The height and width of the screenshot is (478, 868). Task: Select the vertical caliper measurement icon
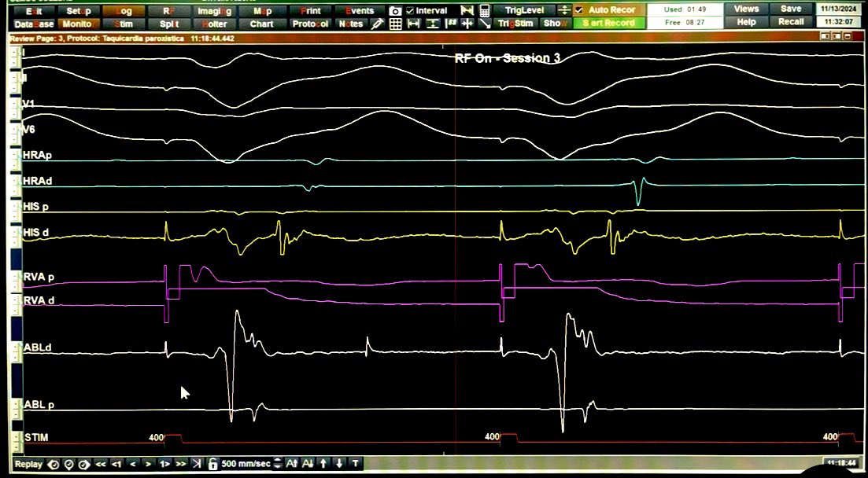click(433, 23)
